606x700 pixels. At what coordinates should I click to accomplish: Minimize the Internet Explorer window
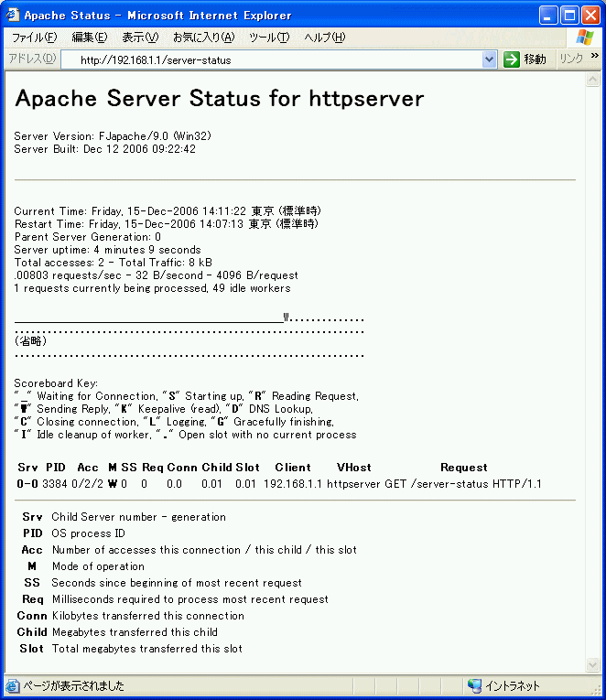[548, 16]
